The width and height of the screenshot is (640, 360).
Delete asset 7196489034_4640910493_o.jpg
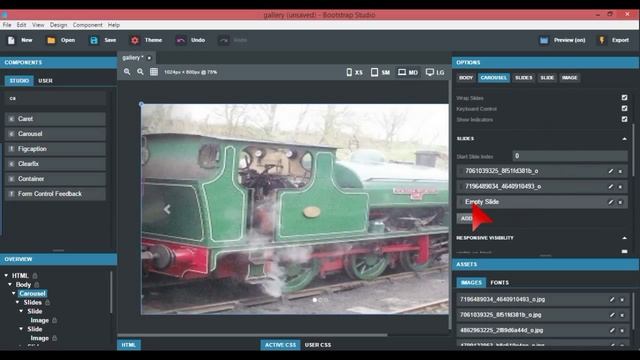(622, 300)
